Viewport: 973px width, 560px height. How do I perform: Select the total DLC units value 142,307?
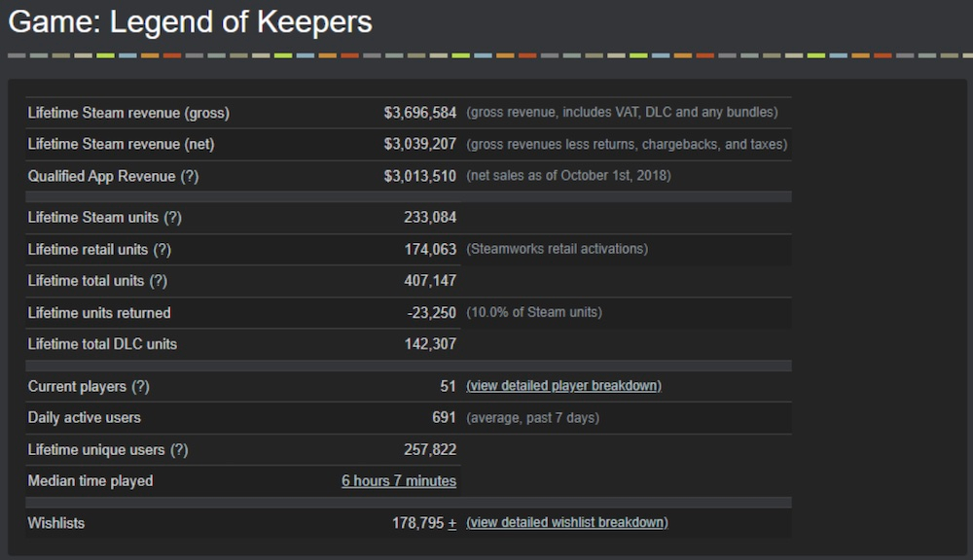pyautogui.click(x=430, y=344)
